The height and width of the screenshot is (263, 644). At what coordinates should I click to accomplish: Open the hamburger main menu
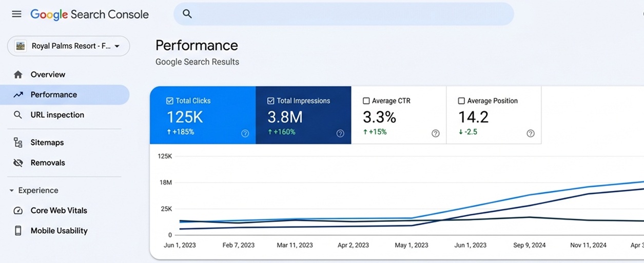pos(16,14)
